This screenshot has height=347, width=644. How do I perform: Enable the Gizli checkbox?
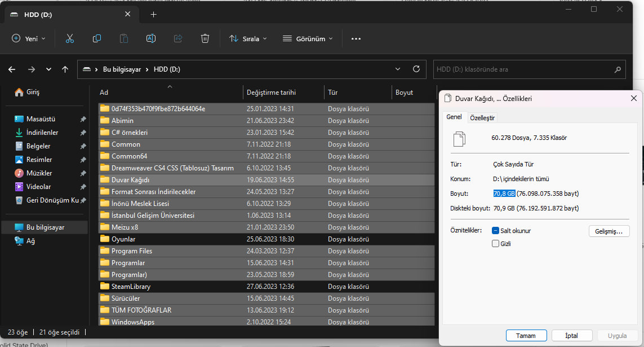point(495,244)
